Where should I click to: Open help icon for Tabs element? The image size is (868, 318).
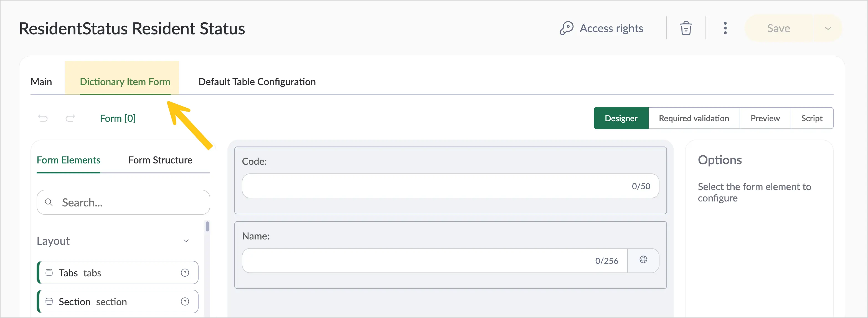(x=185, y=273)
